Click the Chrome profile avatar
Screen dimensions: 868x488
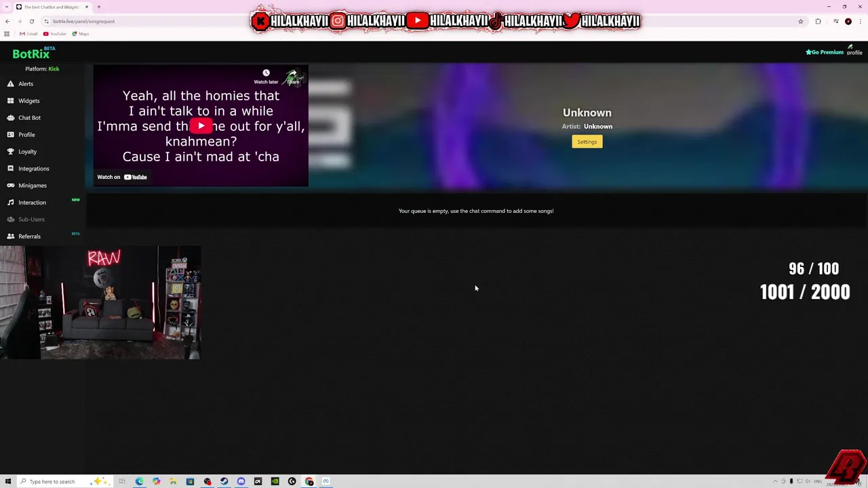[x=848, y=21]
